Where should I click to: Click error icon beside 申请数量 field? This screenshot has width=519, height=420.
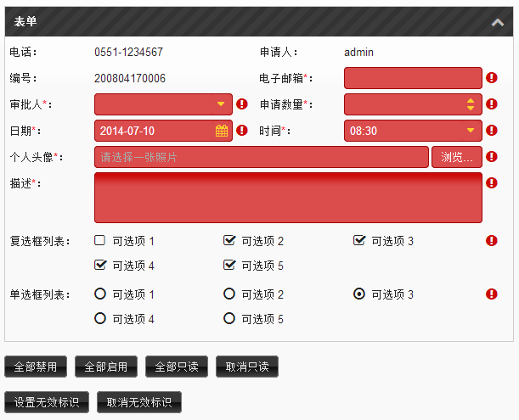[x=492, y=104]
